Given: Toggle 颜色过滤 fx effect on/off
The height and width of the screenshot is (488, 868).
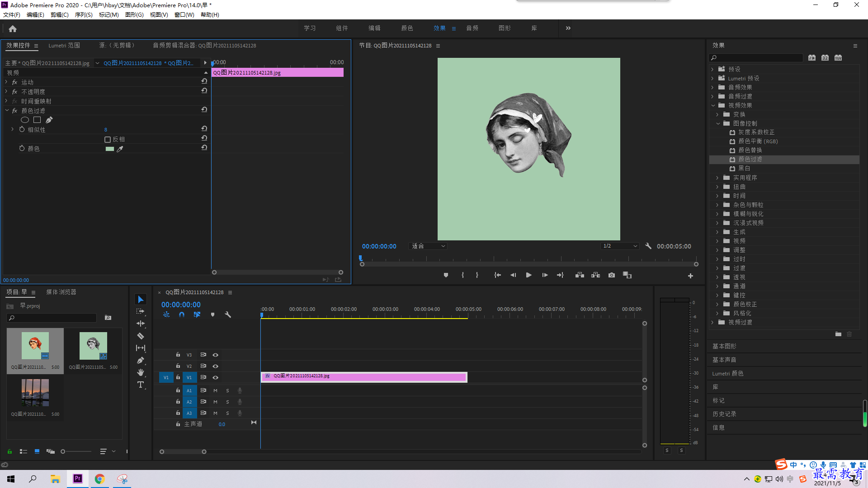Looking at the screenshot, I should [14, 111].
